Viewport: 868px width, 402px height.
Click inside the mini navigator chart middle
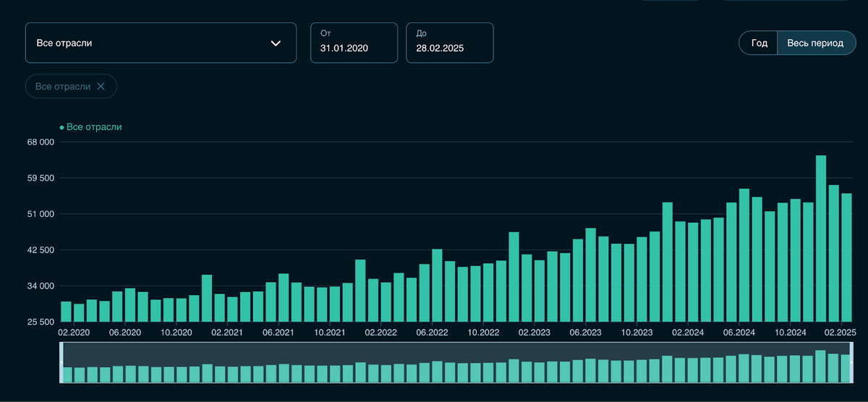coord(456,362)
